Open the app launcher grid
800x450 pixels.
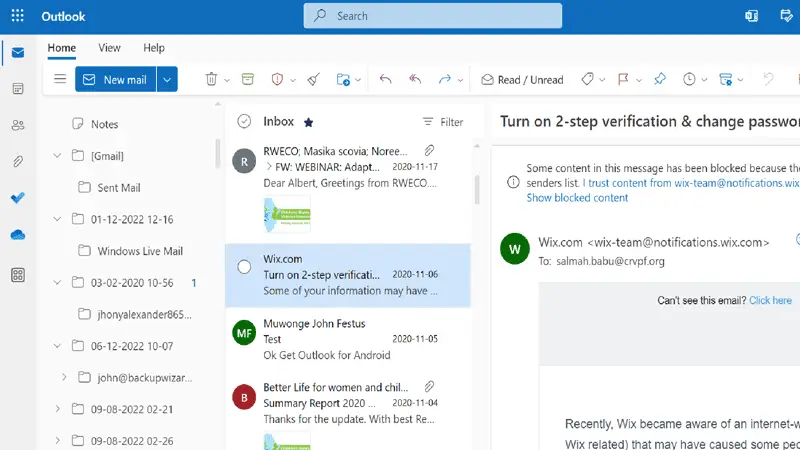(x=17, y=16)
